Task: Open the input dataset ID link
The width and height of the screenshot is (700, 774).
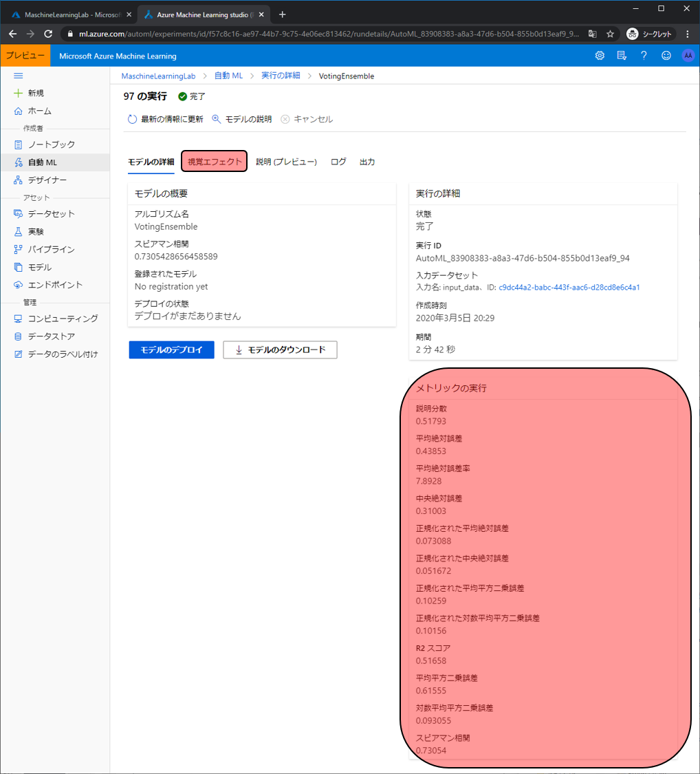Action: click(569, 288)
